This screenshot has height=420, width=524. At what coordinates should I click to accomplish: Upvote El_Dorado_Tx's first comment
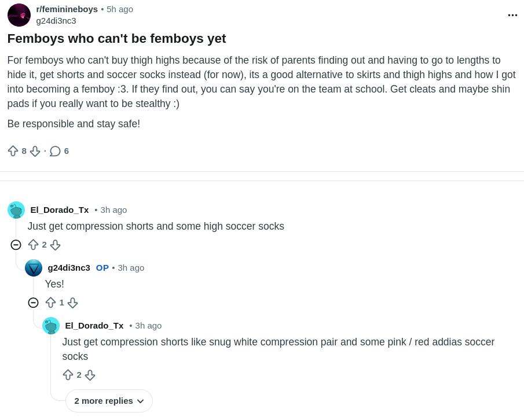click(33, 245)
